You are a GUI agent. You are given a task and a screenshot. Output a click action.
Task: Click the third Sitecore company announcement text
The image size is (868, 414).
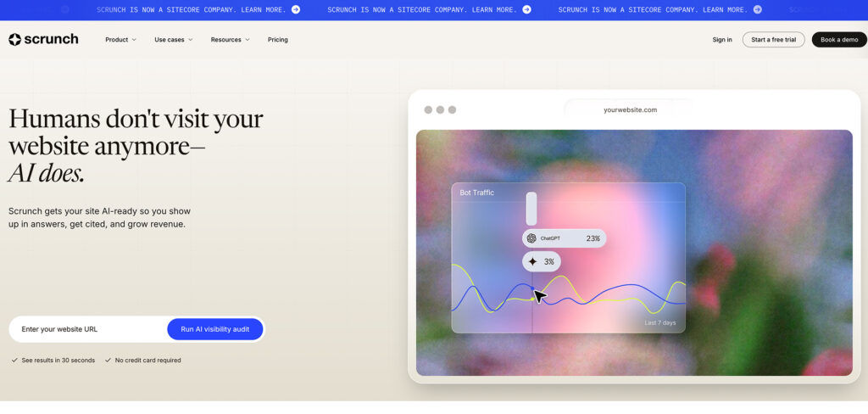pyautogui.click(x=654, y=9)
